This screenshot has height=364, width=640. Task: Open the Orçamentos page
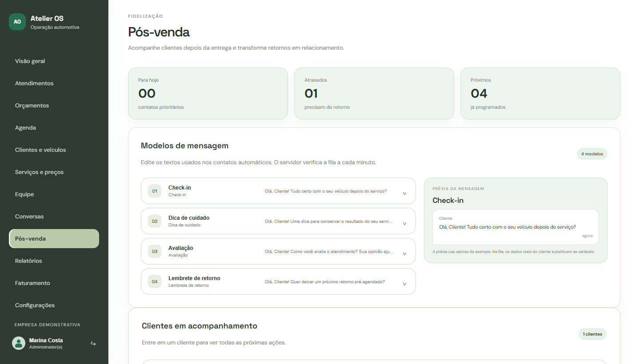pos(54,106)
